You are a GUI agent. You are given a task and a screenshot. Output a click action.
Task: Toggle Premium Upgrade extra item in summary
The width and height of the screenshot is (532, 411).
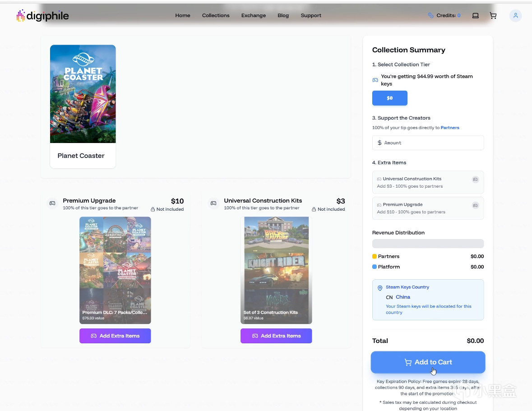[428, 208]
